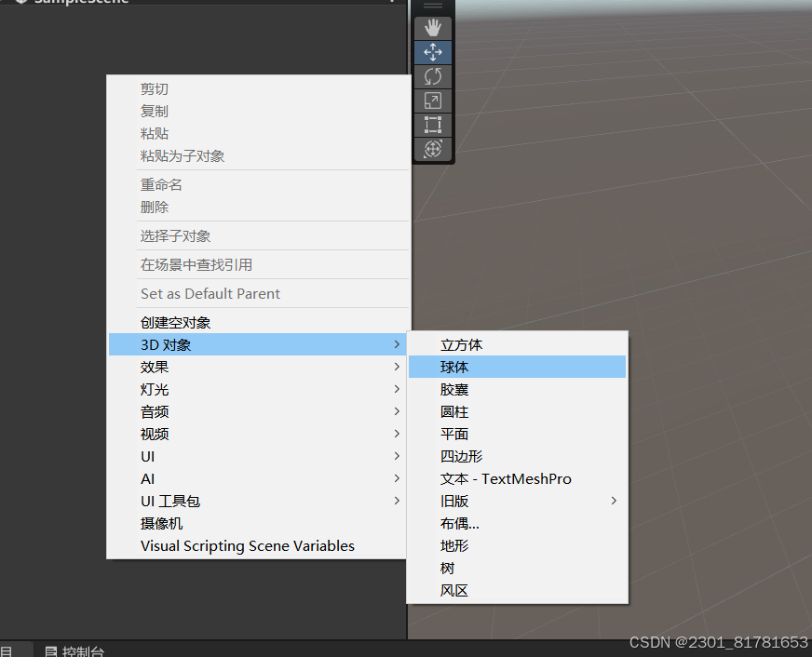Expand the UI 工具包 submenu
Image resolution: width=812 pixels, height=657 pixels.
[x=259, y=501]
